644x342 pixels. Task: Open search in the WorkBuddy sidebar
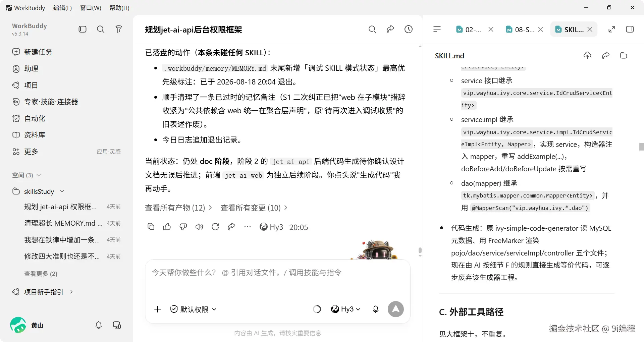[101, 29]
